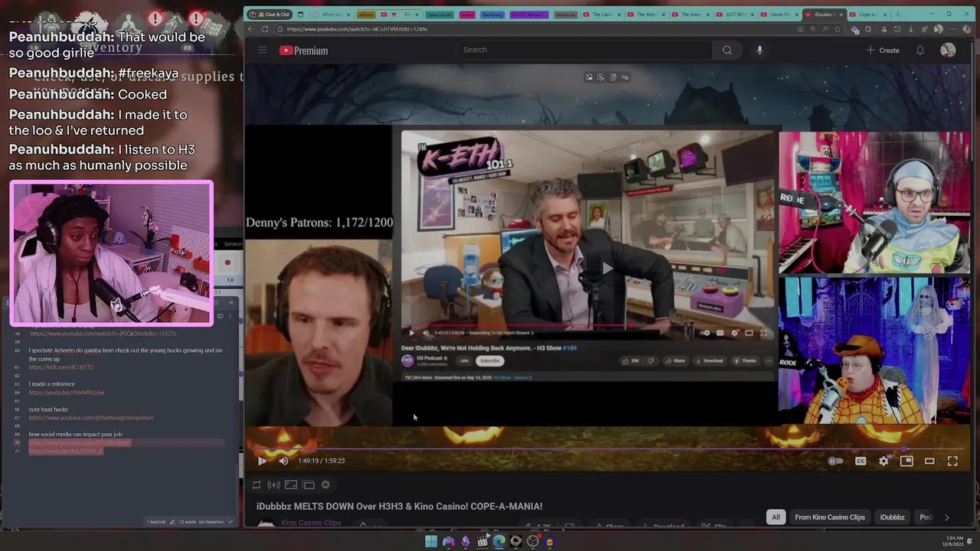Viewport: 980px width, 551px height.
Task: Open YouTube notifications bell
Action: (x=920, y=51)
